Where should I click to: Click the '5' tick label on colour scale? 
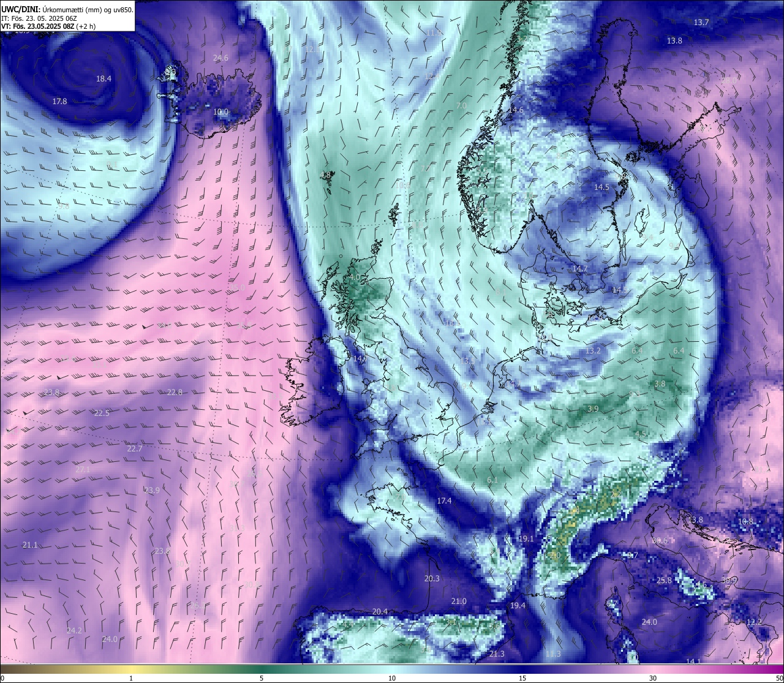click(262, 678)
